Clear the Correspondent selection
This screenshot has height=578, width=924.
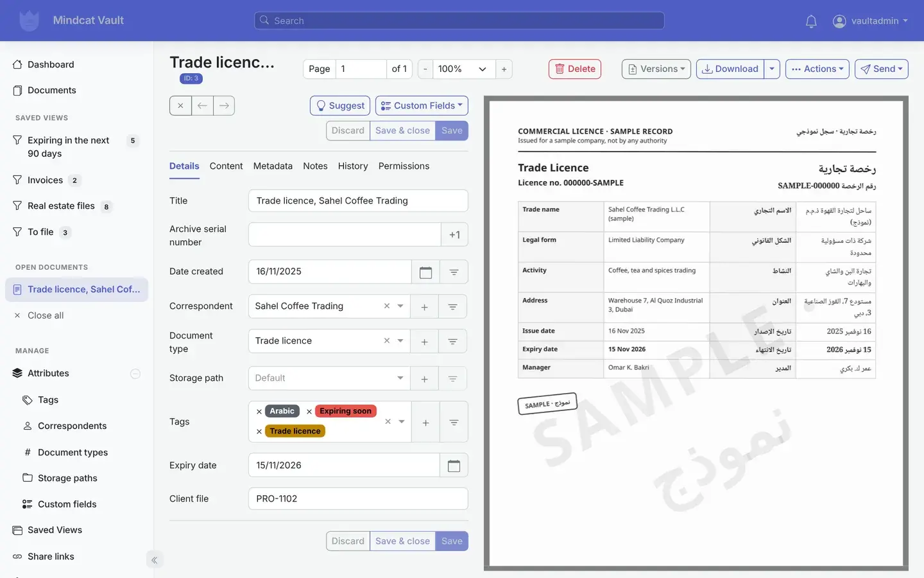click(387, 306)
